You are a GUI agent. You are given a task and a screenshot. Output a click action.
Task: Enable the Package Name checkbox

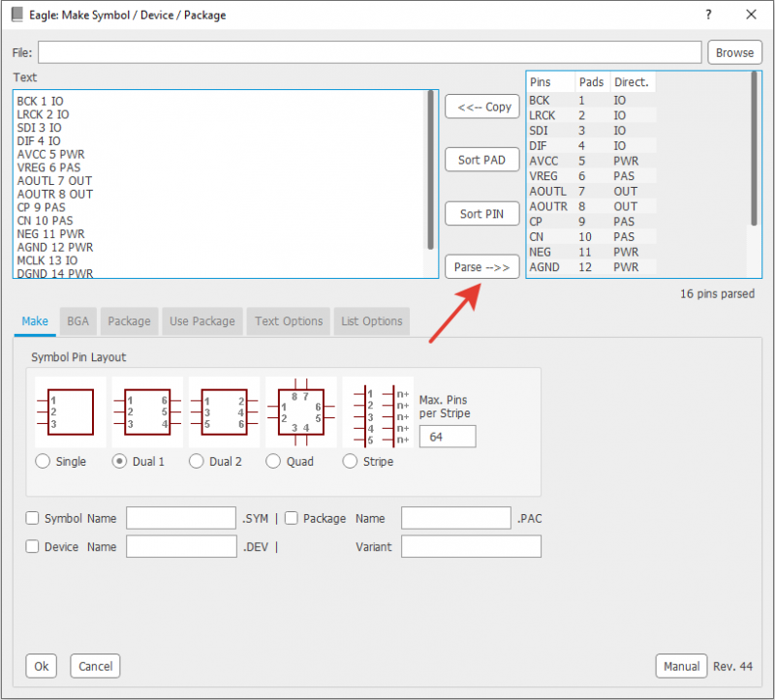[292, 518]
